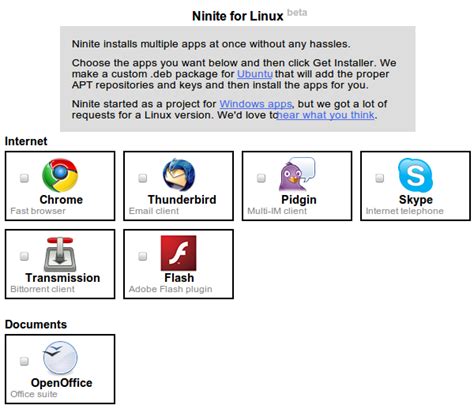Viewport: 474px width, 409px height.
Task: Click the OpenOffice suite icon
Action: tap(60, 358)
